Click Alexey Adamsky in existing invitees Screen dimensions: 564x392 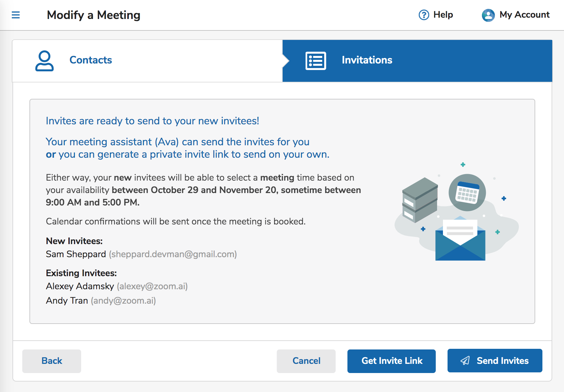(x=80, y=286)
